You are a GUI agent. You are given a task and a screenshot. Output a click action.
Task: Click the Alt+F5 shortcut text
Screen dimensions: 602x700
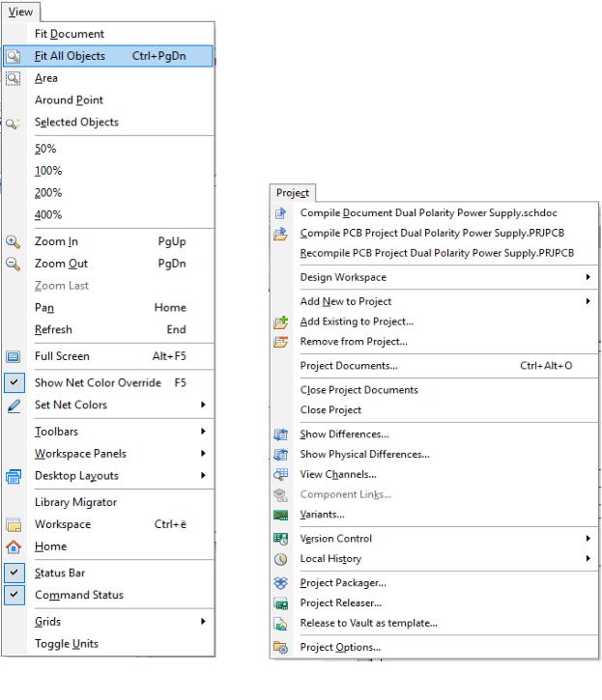tap(169, 356)
